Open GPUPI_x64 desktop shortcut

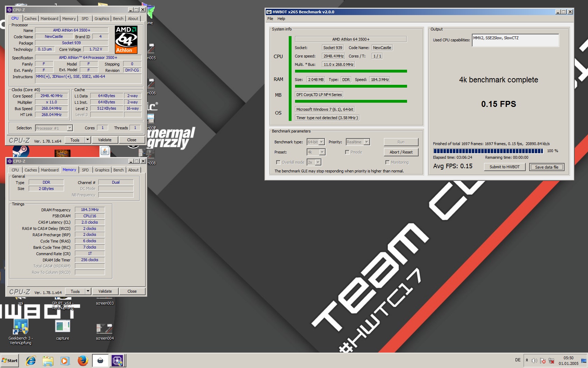(x=63, y=303)
